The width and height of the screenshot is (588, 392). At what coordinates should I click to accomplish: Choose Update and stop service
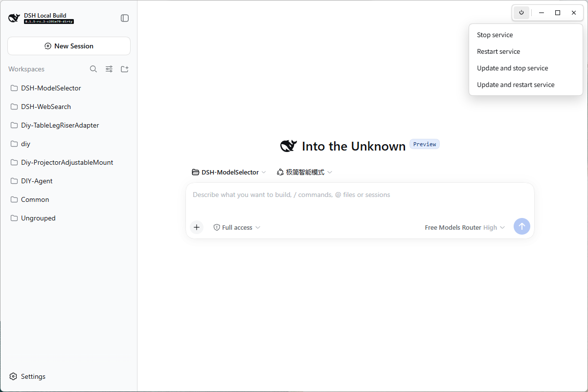[x=526, y=68]
